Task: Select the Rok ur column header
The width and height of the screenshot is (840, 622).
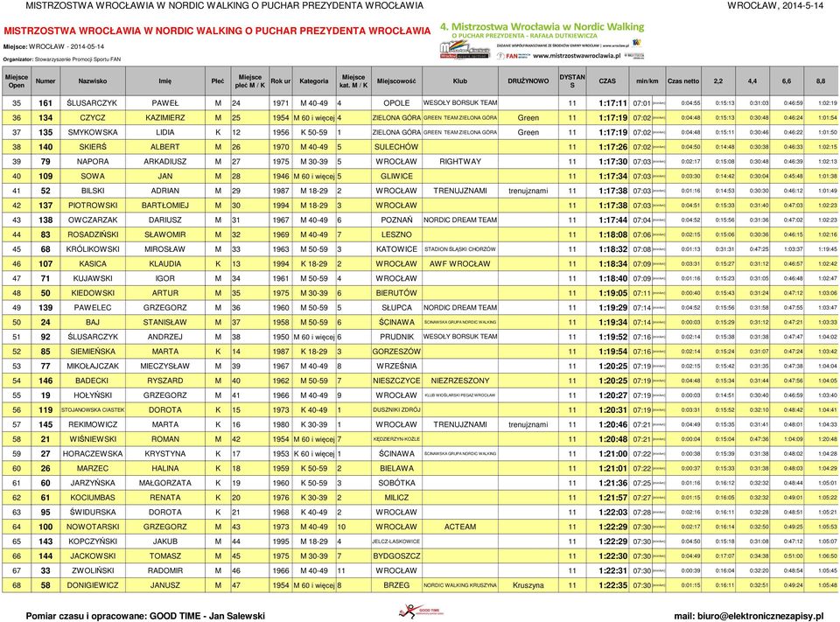Action: tap(280, 81)
